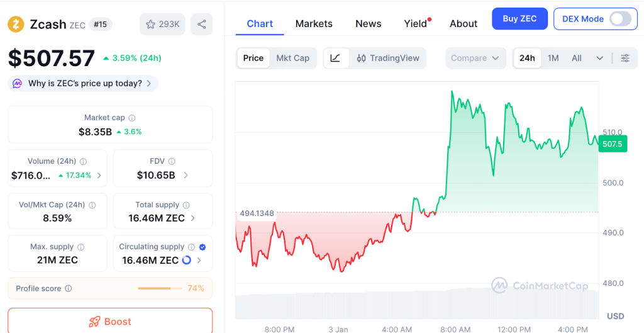Click the Buy ZEC button
Viewport: 644px width, 333px height.
(x=519, y=19)
